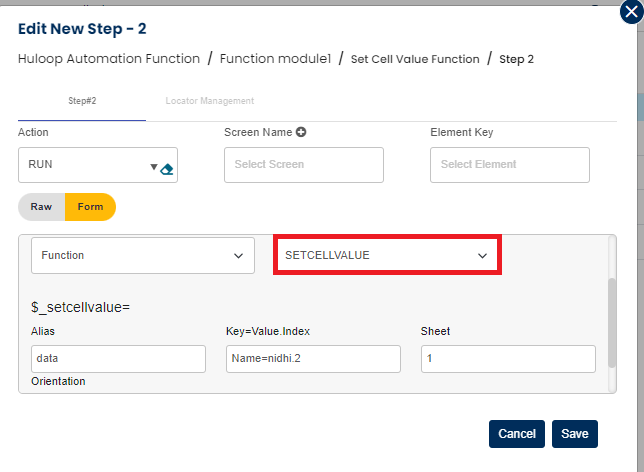This screenshot has width=644, height=472.
Task: Focus the Key=Value.Index input field
Action: click(312, 358)
